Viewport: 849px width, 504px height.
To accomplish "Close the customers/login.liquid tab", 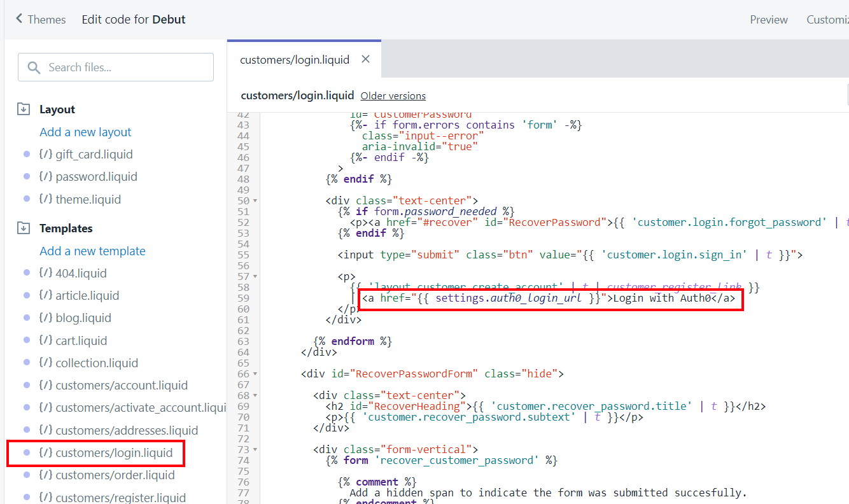I will (365, 59).
